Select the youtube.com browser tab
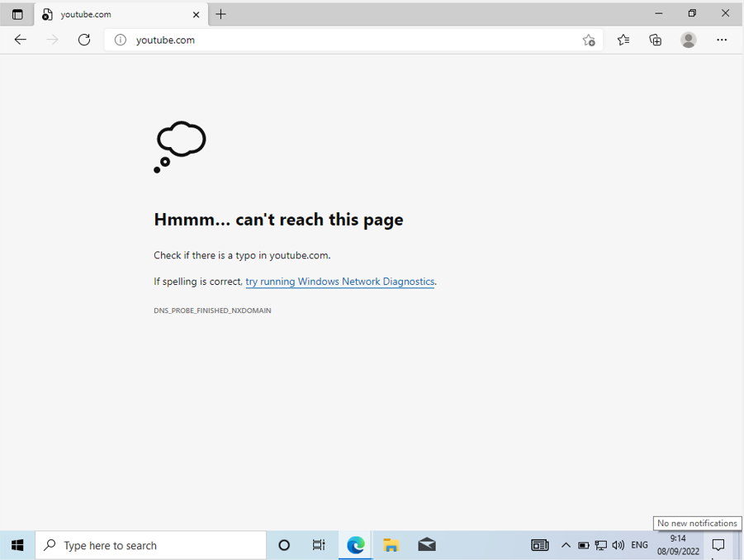Viewport: 744px width, 560px height. click(x=121, y=14)
